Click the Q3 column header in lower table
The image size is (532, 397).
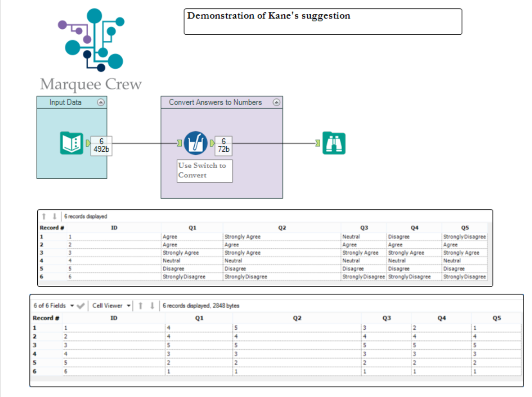(387, 318)
